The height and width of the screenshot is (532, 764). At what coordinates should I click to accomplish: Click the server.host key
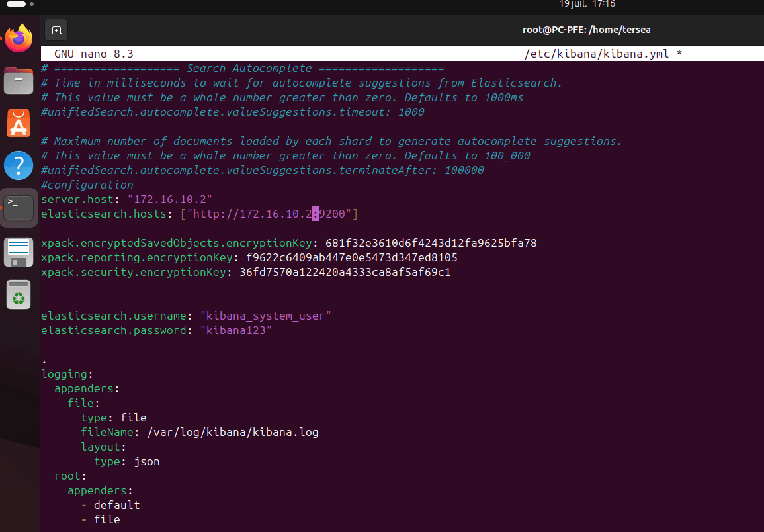[77, 199]
